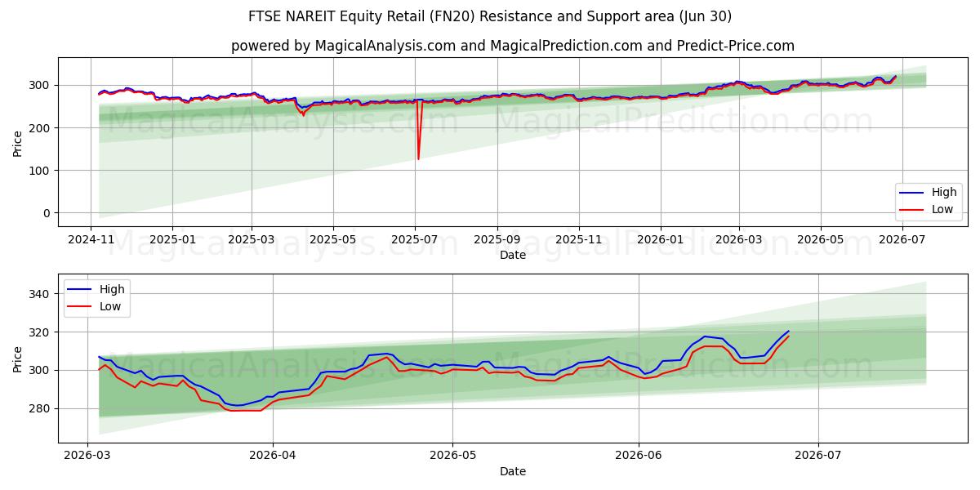The image size is (980, 490).
Task: Click the 0 price tick on top chart
Action: pos(48,213)
